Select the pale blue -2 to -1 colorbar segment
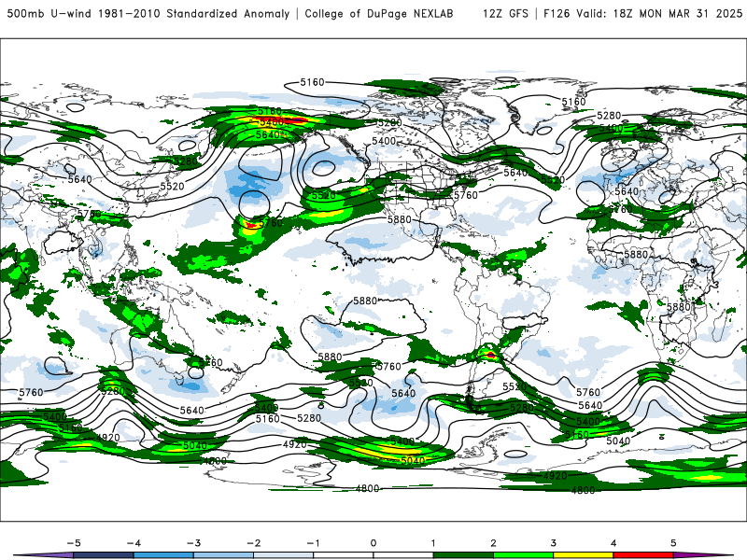747x560 pixels. click(x=284, y=555)
